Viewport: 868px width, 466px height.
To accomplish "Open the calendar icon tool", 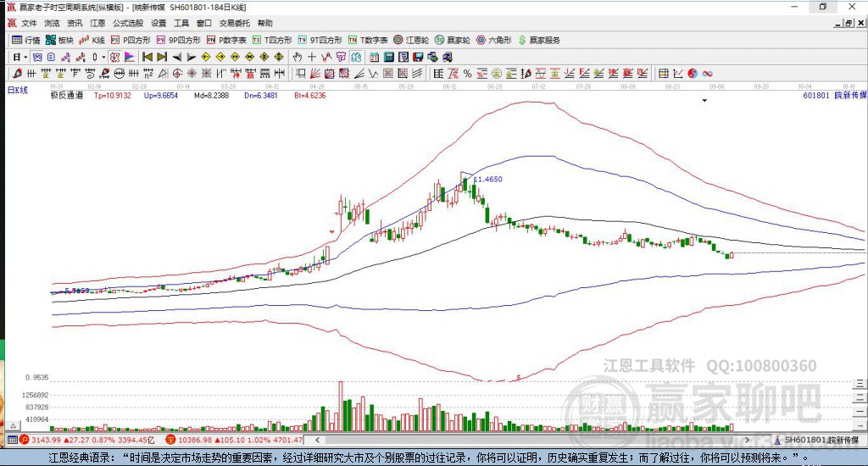I will [x=374, y=57].
